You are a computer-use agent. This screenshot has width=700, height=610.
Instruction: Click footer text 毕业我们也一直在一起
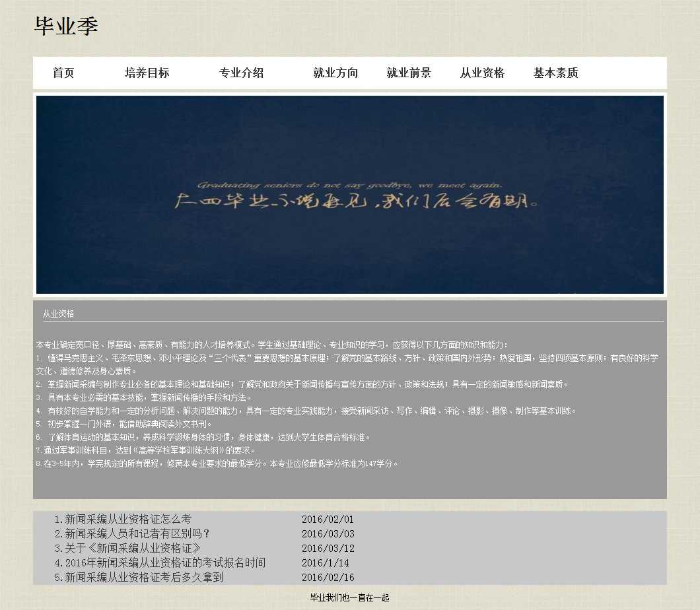click(349, 598)
